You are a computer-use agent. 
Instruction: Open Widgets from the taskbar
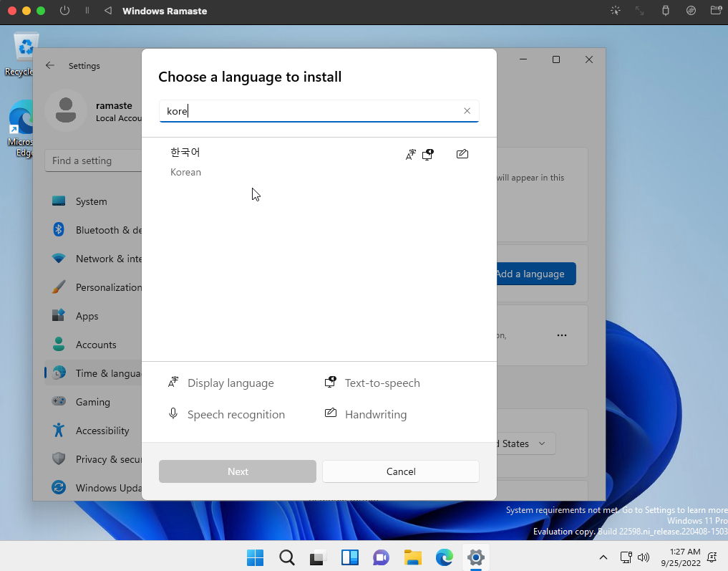click(349, 557)
